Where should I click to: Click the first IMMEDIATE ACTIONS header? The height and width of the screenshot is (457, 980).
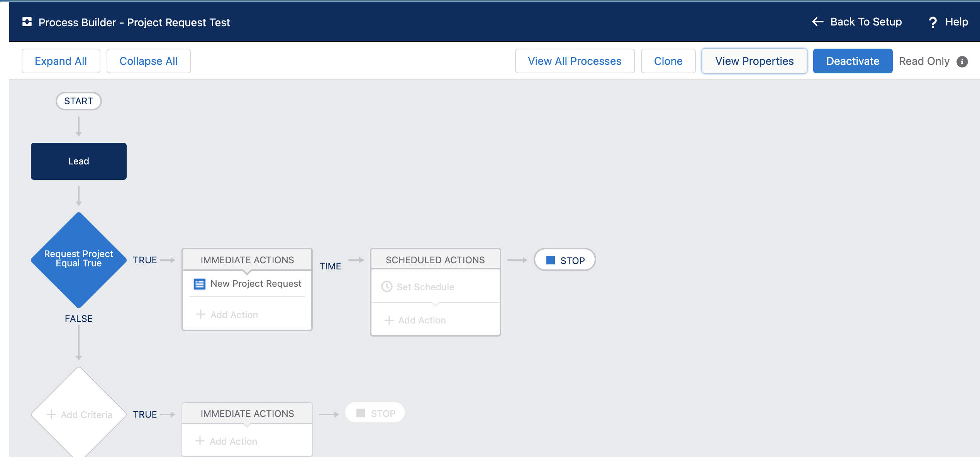247,260
